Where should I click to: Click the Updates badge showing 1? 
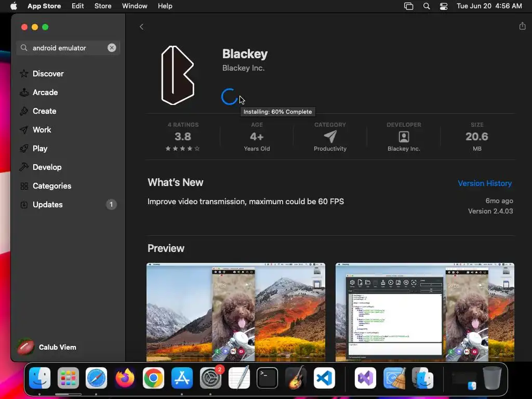coord(111,205)
